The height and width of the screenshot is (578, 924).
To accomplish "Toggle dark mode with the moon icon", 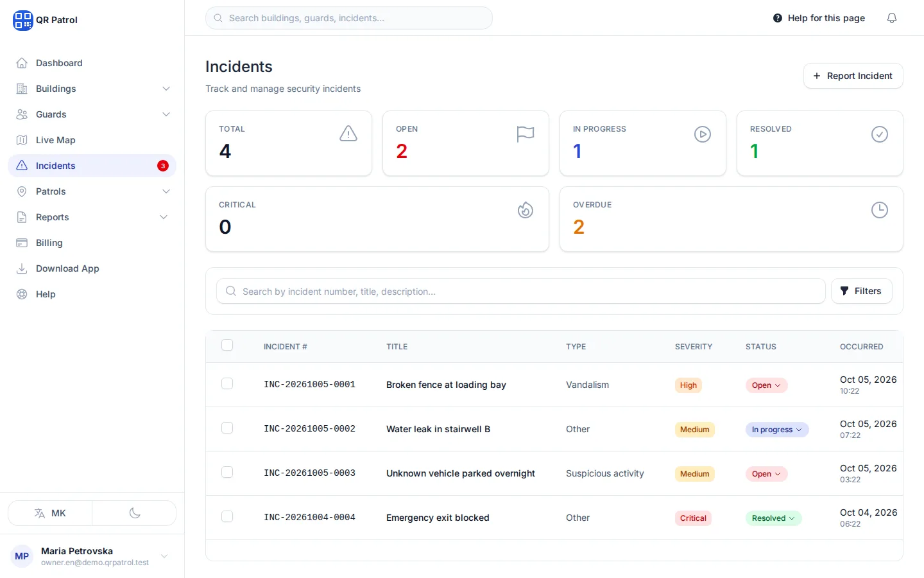I will (135, 513).
